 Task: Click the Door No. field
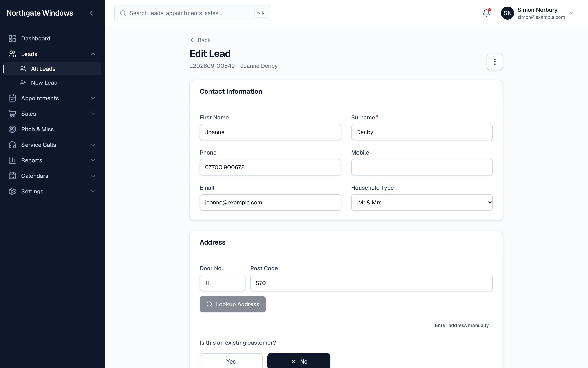pyautogui.click(x=222, y=283)
